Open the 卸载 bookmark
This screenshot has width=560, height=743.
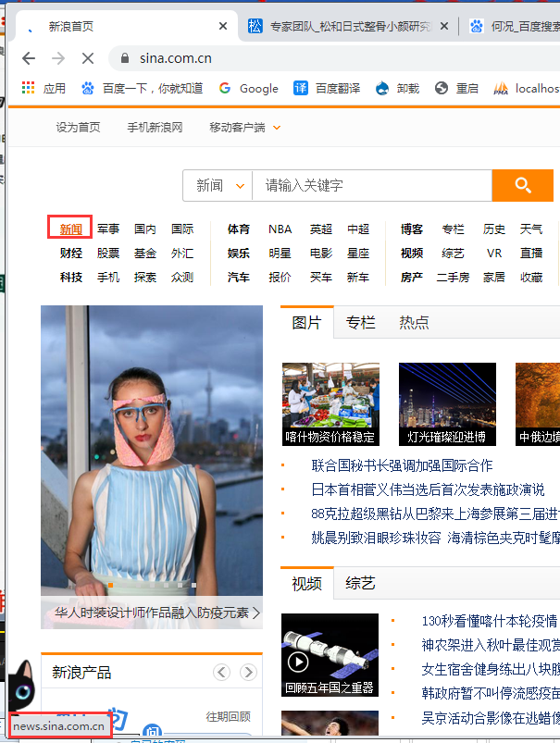coord(397,88)
